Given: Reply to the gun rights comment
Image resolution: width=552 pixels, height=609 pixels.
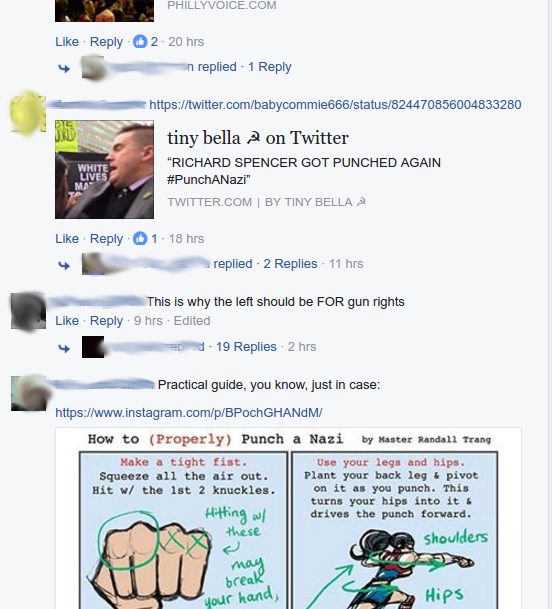Looking at the screenshot, I should [106, 321].
